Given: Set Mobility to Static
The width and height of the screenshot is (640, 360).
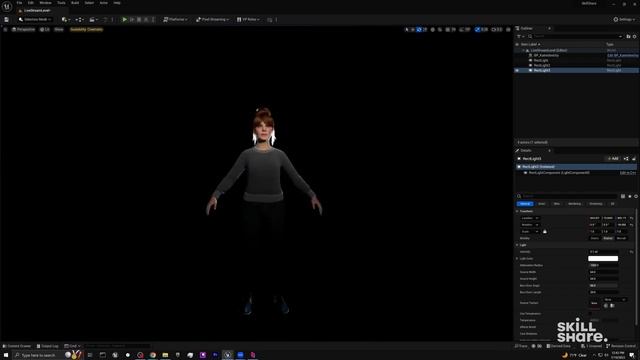Looking at the screenshot, I should coord(595,238).
